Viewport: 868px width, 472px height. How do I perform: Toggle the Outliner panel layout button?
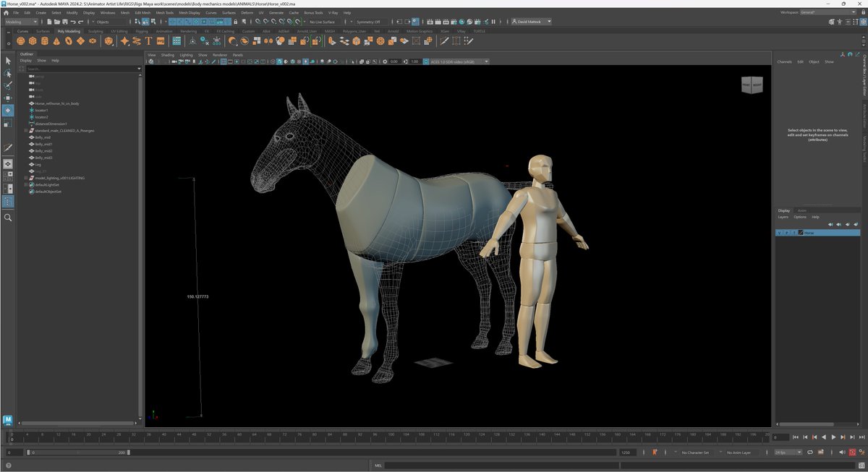pos(8,202)
